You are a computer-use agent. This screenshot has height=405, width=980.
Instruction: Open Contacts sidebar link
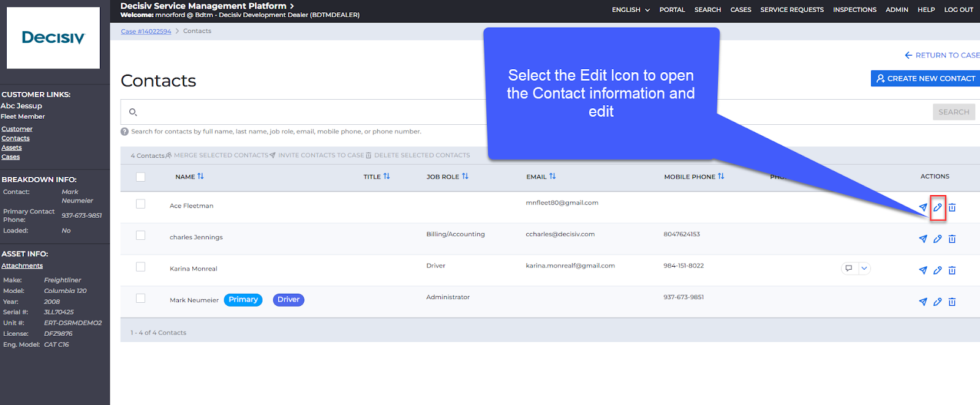[15, 138]
